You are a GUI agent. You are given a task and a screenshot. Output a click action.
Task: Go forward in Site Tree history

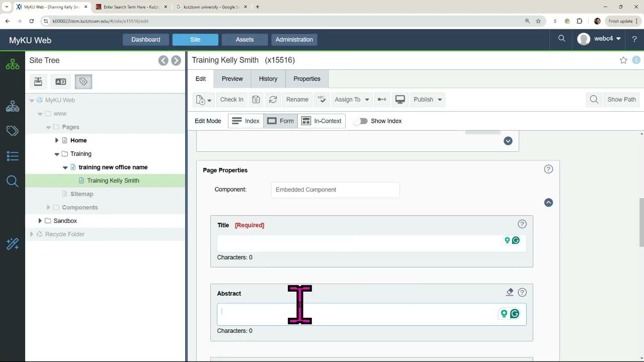tap(176, 60)
